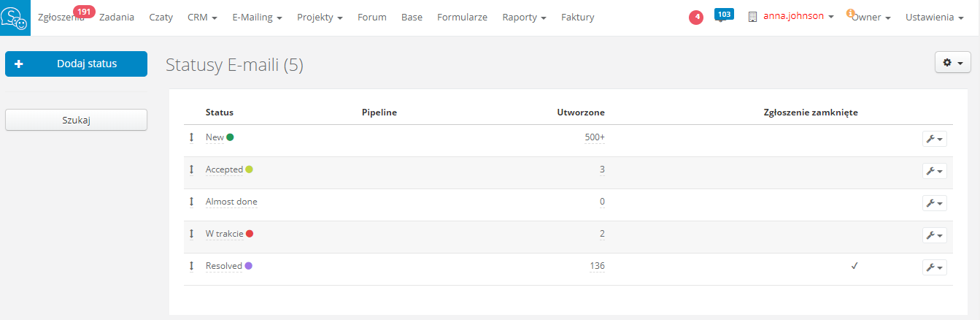Click the Almost done status name
The image size is (980, 320).
[231, 202]
